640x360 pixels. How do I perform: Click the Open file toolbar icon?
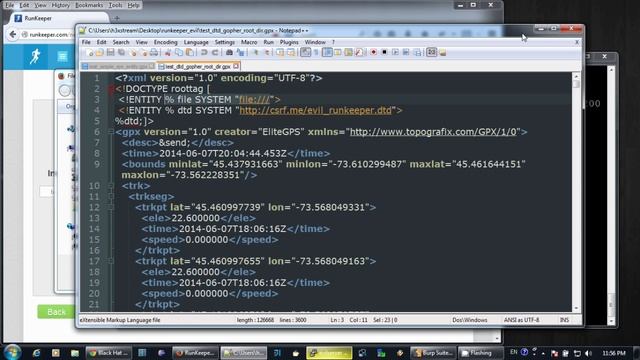click(x=100, y=53)
